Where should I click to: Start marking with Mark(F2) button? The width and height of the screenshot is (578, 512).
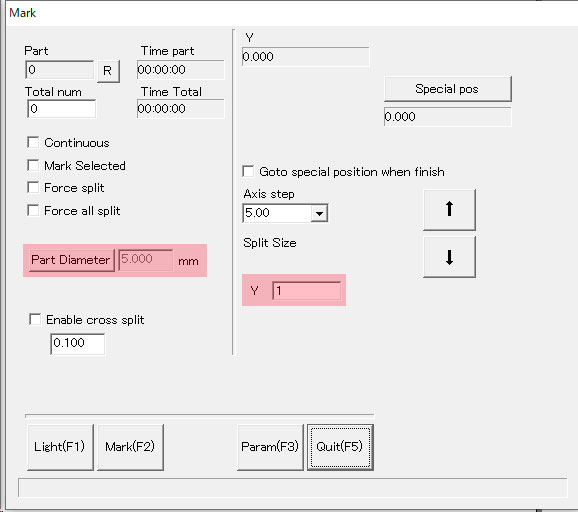pyautogui.click(x=130, y=447)
